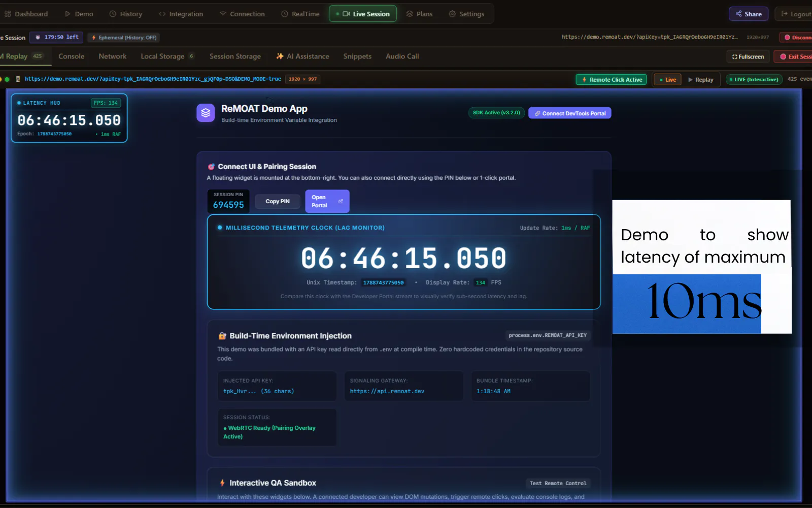Open the Audio Call tab

(402, 56)
